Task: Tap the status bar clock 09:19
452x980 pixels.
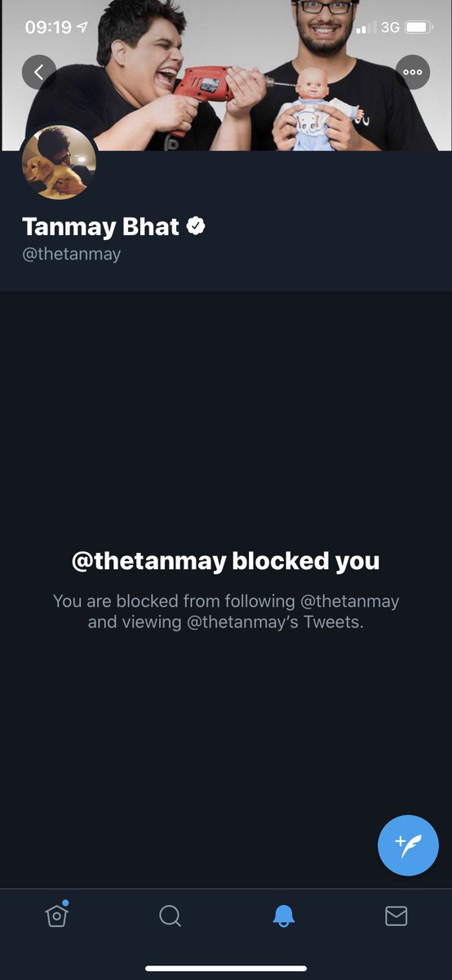Action: 48,27
